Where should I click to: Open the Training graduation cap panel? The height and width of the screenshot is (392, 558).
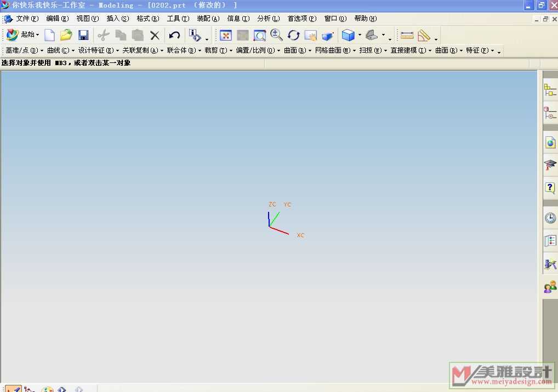pos(550,165)
